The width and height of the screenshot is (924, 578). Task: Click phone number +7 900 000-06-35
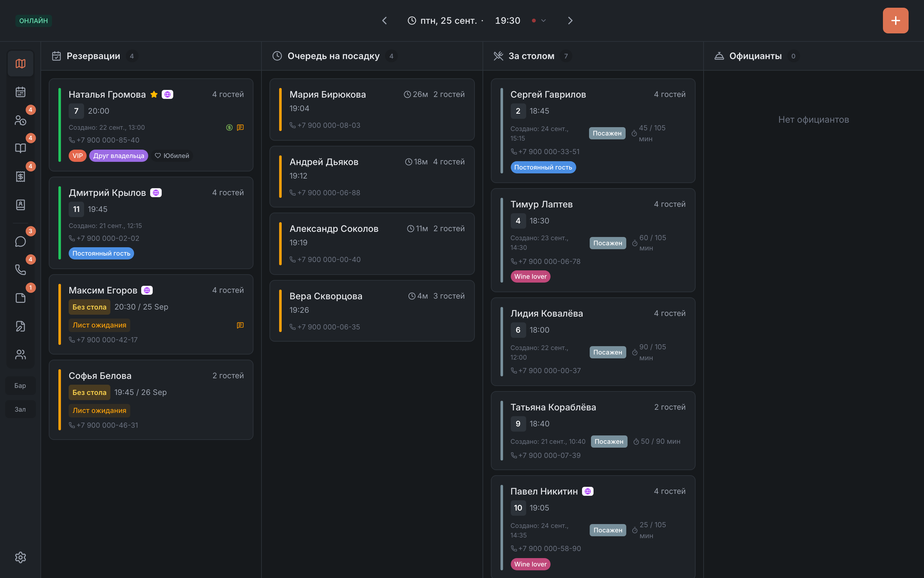click(x=329, y=327)
